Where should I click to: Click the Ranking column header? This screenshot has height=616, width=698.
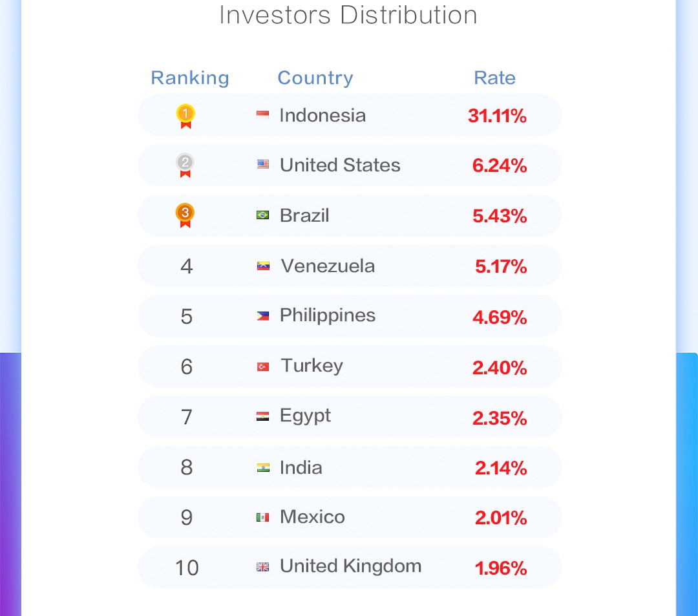tap(190, 78)
